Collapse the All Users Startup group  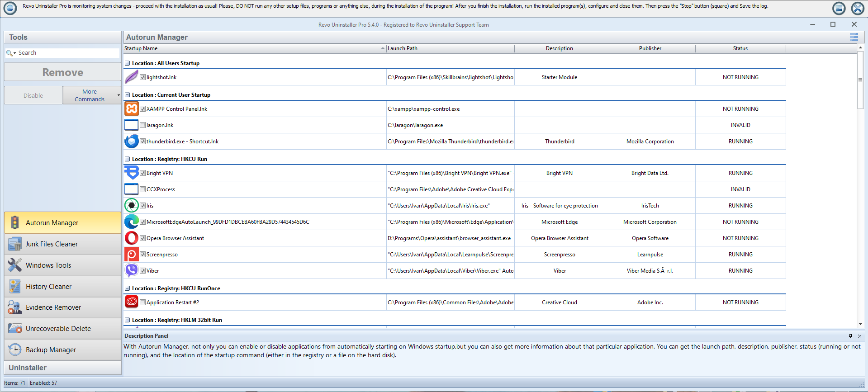pyautogui.click(x=128, y=63)
